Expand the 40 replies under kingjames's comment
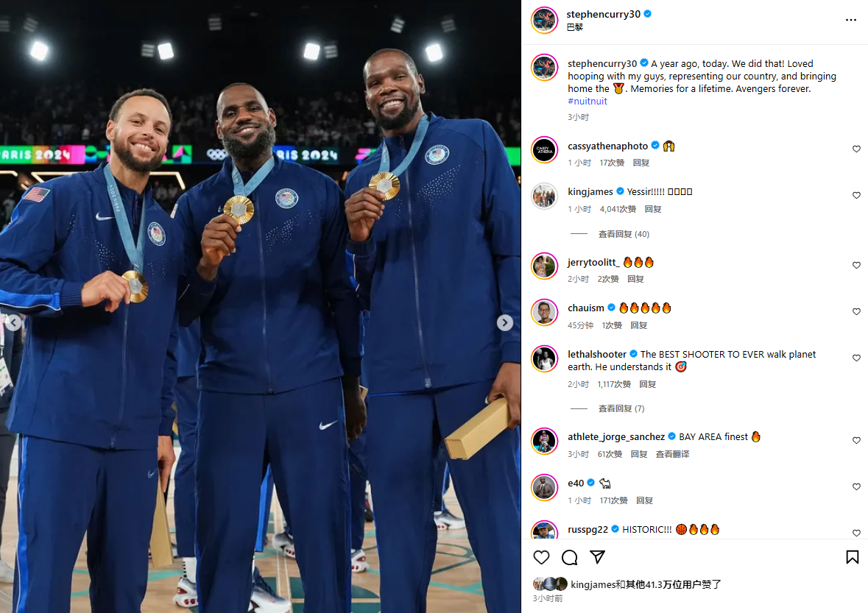The width and height of the screenshot is (868, 613). point(624,234)
